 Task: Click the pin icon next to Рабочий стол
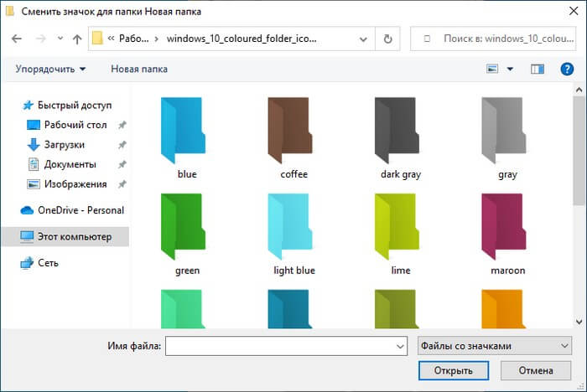point(122,125)
